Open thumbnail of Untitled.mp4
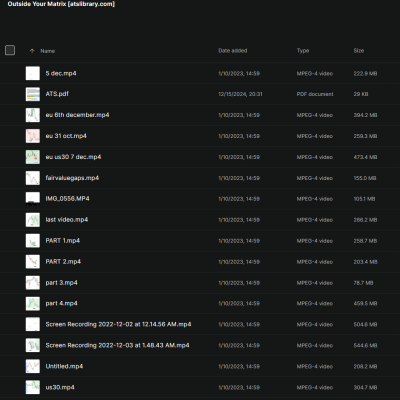 (x=33, y=366)
